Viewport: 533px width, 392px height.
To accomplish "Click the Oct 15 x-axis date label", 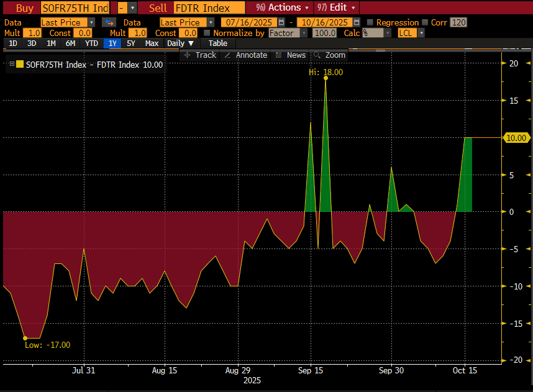I will pos(465,371).
